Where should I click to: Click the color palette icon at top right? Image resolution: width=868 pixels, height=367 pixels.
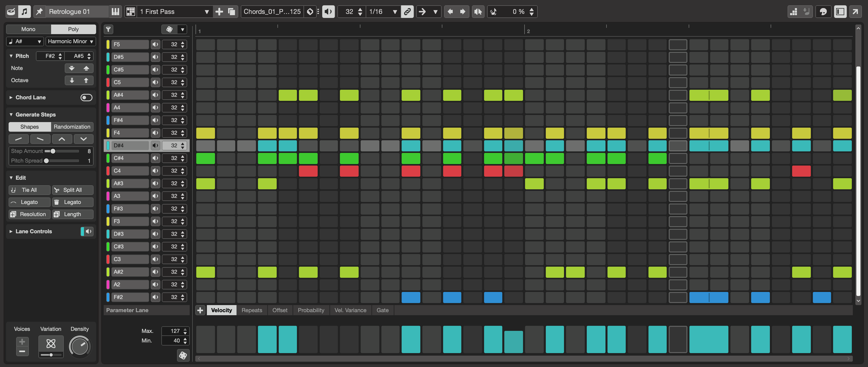click(x=823, y=11)
